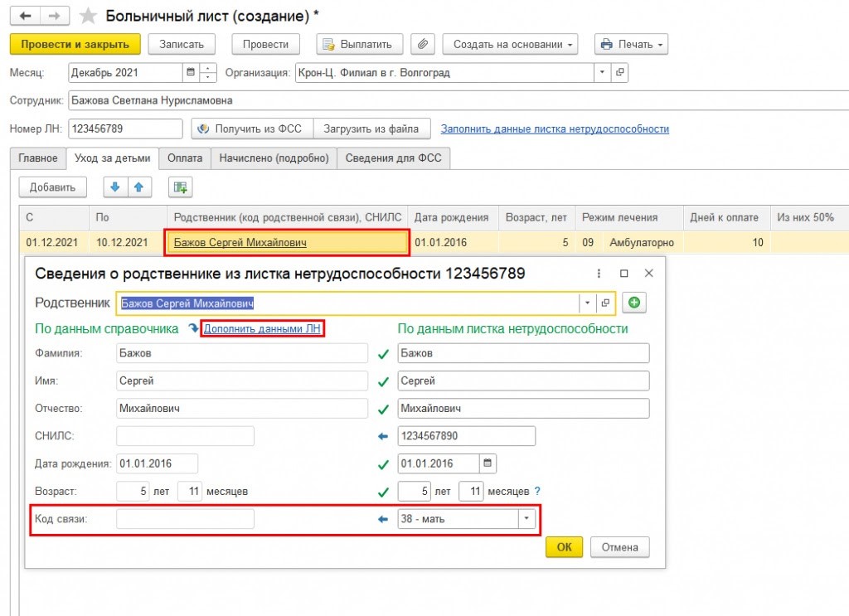849x616 pixels.
Task: Move row up with blue arrow
Action: (x=138, y=187)
